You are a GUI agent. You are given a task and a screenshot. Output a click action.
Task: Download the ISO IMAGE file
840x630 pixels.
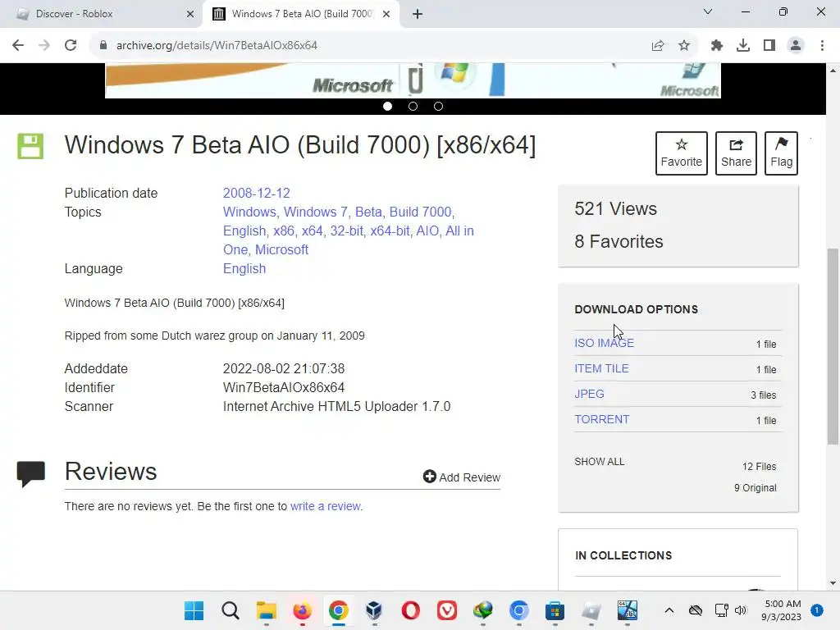click(605, 343)
